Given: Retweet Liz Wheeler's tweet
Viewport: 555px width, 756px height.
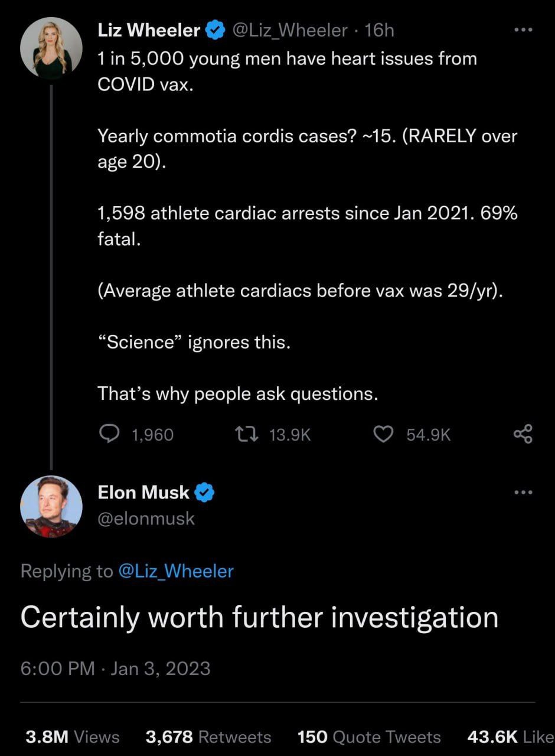Looking at the screenshot, I should (x=246, y=435).
